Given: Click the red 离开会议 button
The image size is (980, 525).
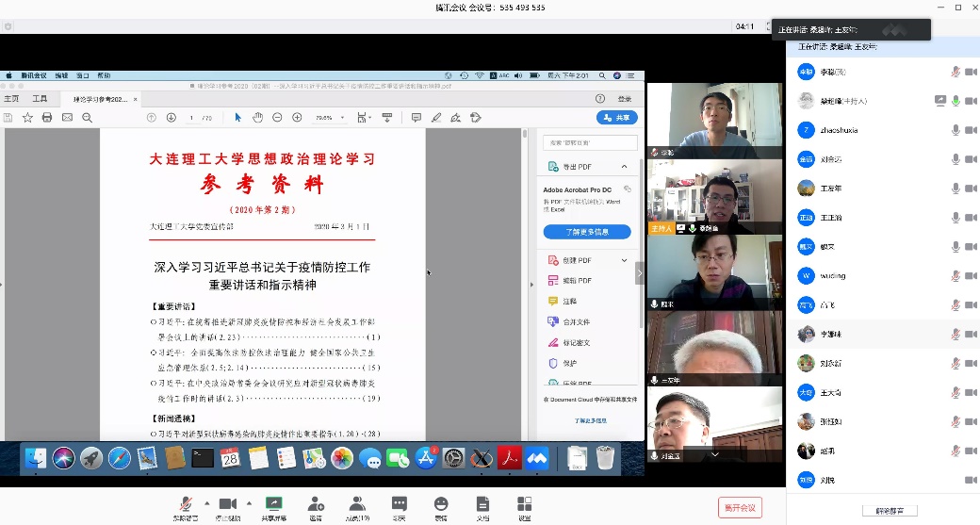Looking at the screenshot, I should coord(740,507).
